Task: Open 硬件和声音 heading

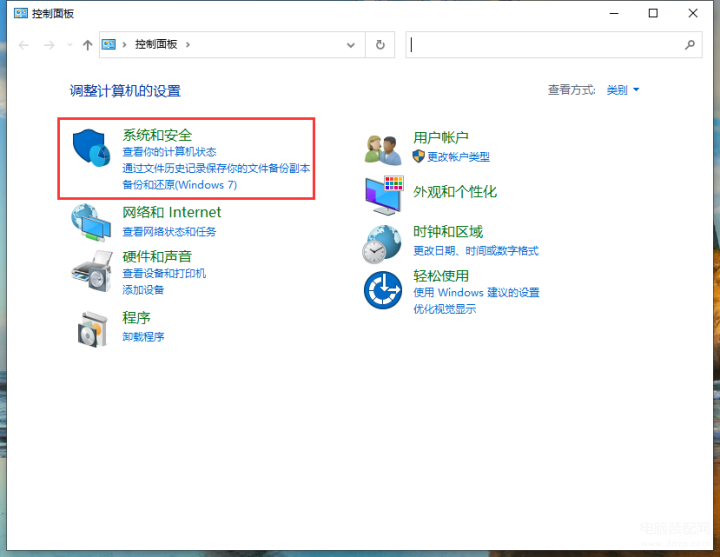Action: point(157,256)
